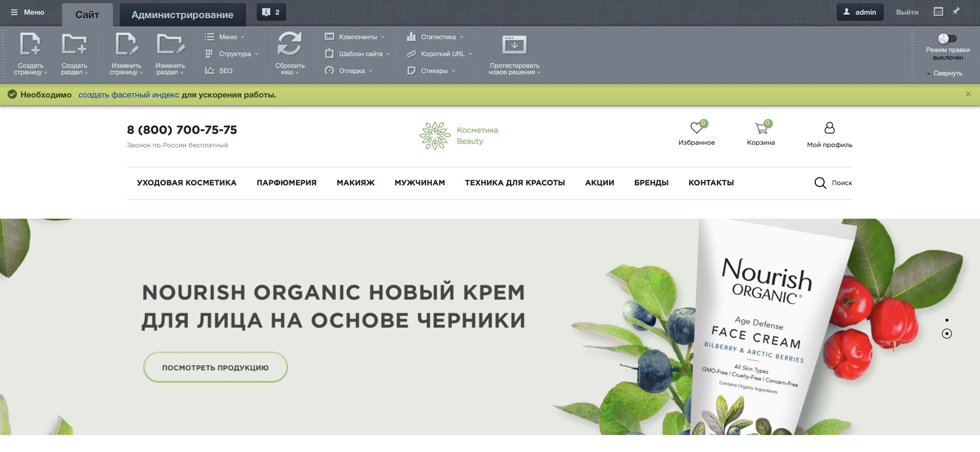Click the magnifier search icon
The width and height of the screenshot is (980, 452).
point(820,183)
